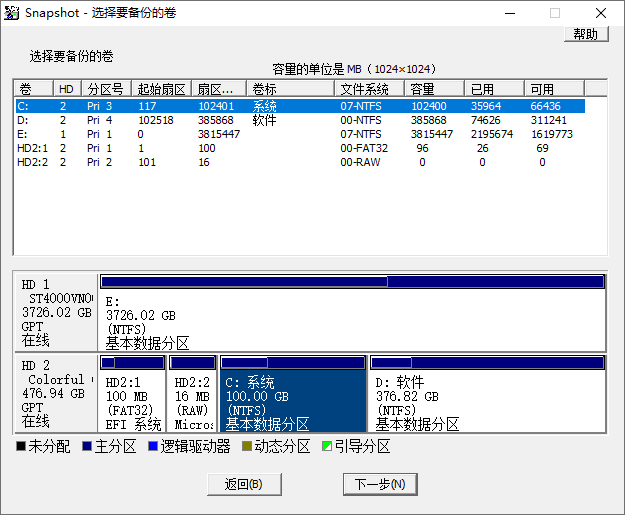Close the Snapshot window
This screenshot has height=515, width=625.
pyautogui.click(x=601, y=13)
